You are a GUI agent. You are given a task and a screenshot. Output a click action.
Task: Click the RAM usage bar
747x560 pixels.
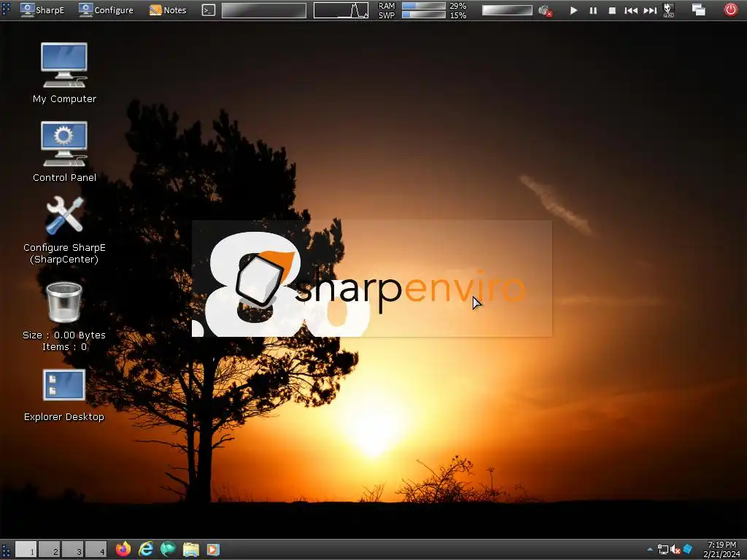point(424,6)
